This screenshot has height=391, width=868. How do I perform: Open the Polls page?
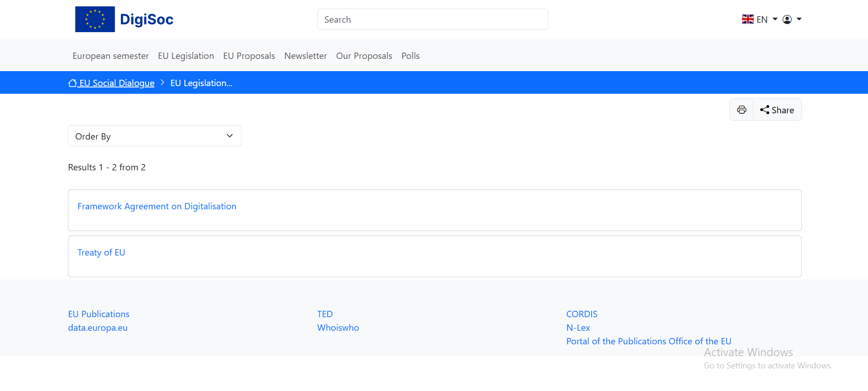(x=410, y=56)
